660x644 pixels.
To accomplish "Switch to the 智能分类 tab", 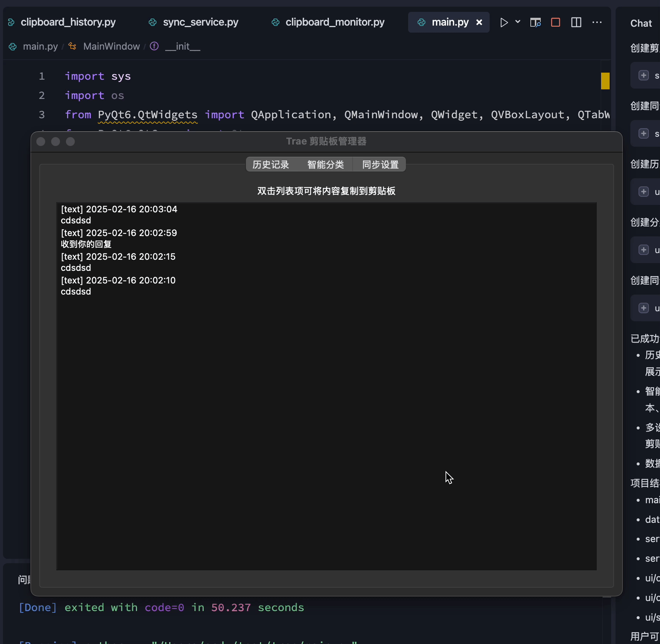I will pyautogui.click(x=325, y=165).
